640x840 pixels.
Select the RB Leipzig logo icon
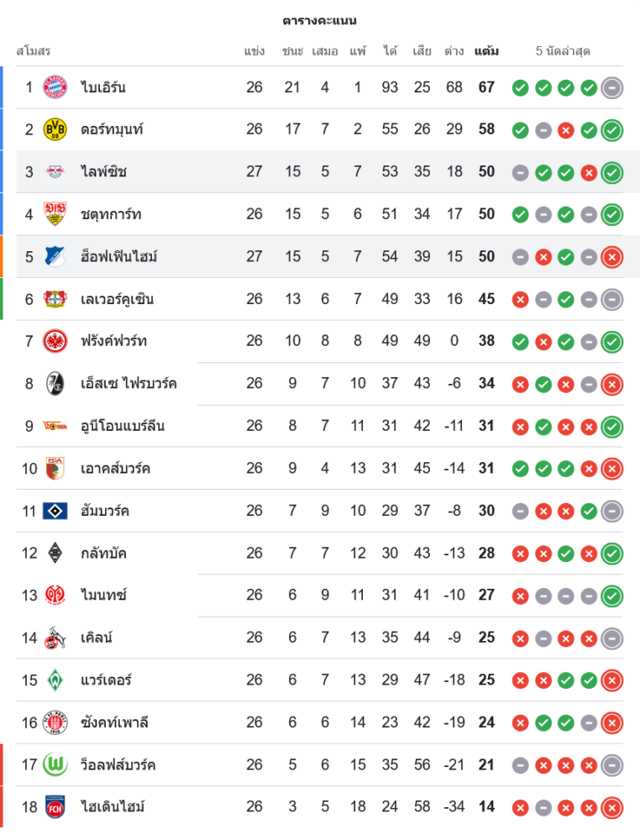(55, 172)
